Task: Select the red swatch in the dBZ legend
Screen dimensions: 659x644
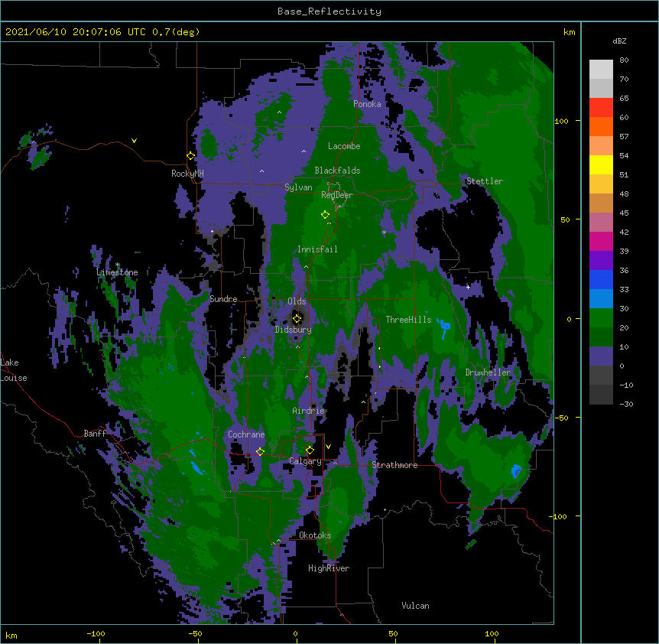Action: 601,108
